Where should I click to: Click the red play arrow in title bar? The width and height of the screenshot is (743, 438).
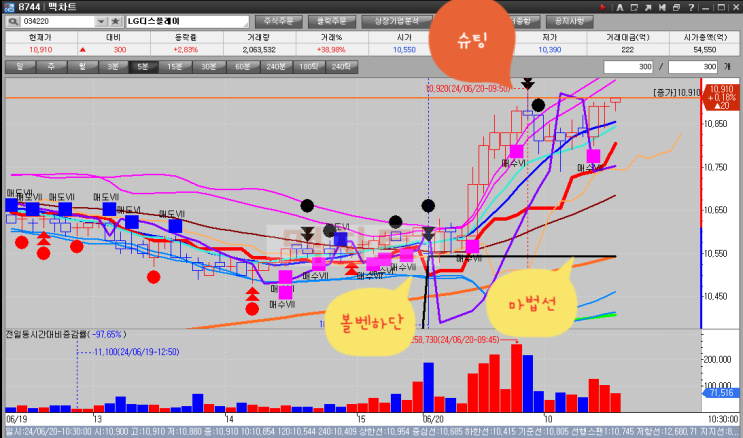[603, 8]
